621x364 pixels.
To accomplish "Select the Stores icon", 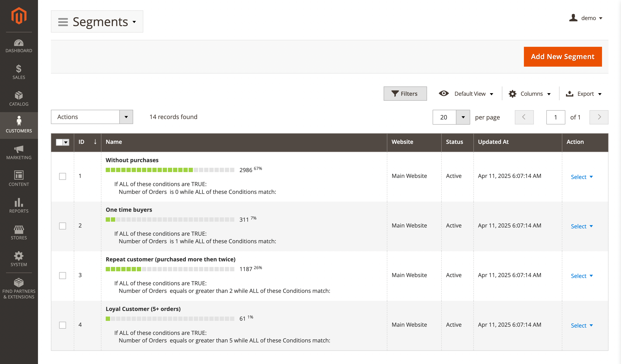I will (19, 232).
